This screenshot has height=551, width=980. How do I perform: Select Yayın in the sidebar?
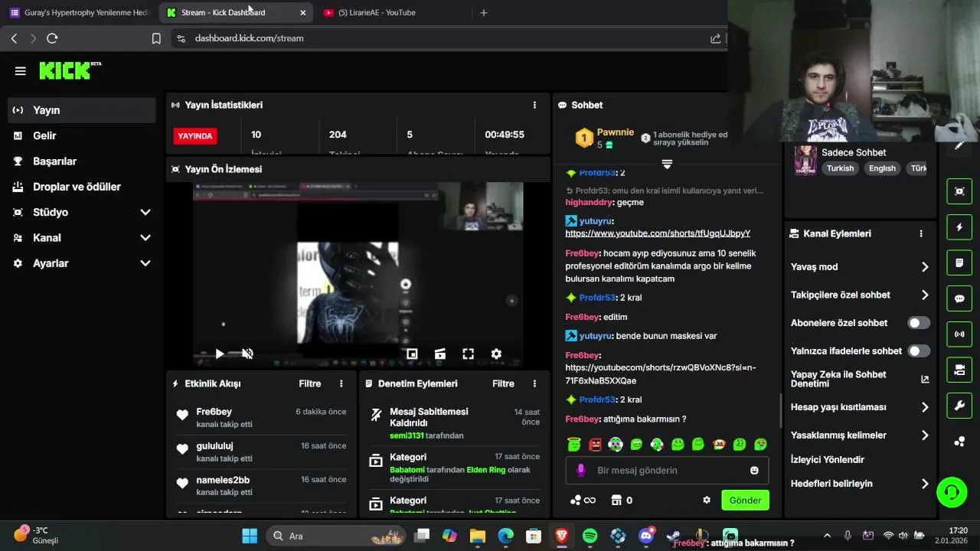[81, 110]
